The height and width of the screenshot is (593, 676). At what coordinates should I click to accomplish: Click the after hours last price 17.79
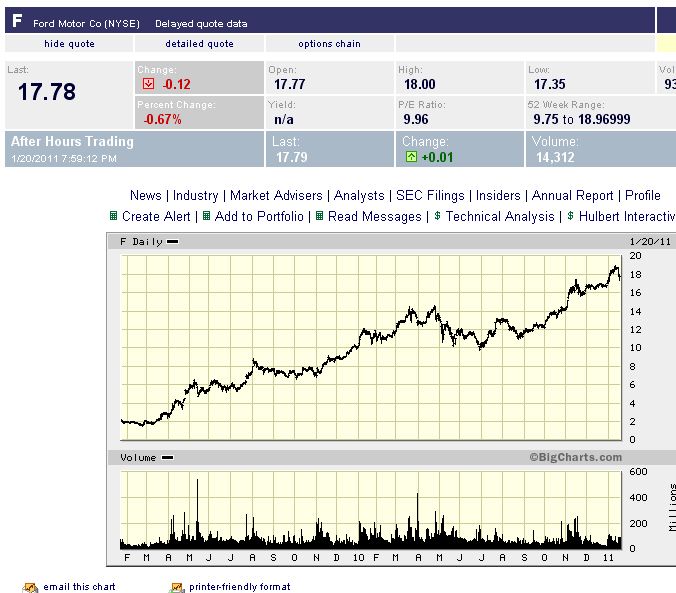(292, 157)
